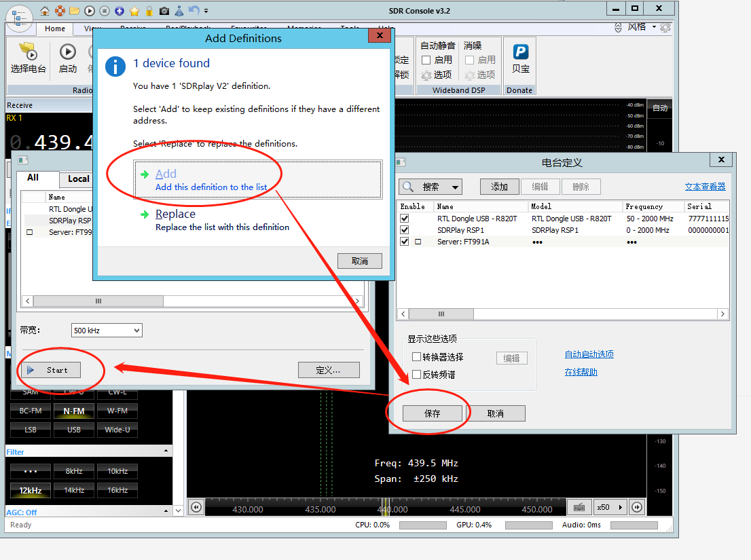Click the 启动 start ribbon button
Image resolution: width=751 pixels, height=560 pixels.
(67, 58)
